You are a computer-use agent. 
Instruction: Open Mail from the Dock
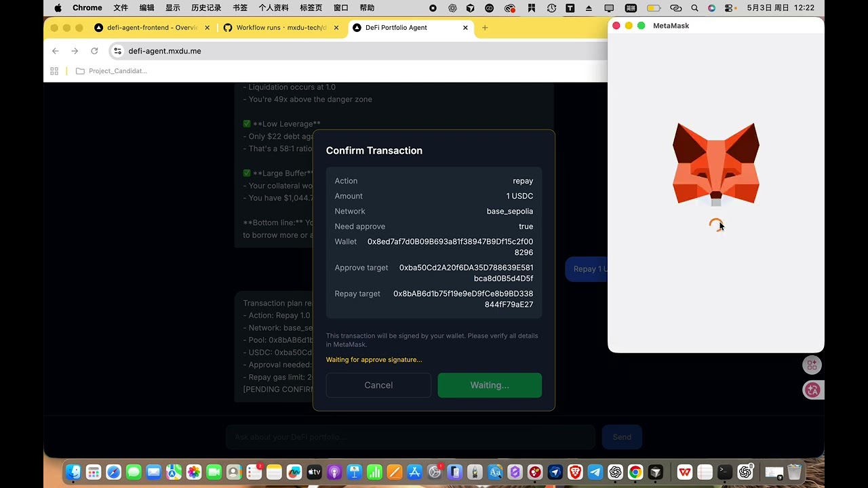point(154,472)
